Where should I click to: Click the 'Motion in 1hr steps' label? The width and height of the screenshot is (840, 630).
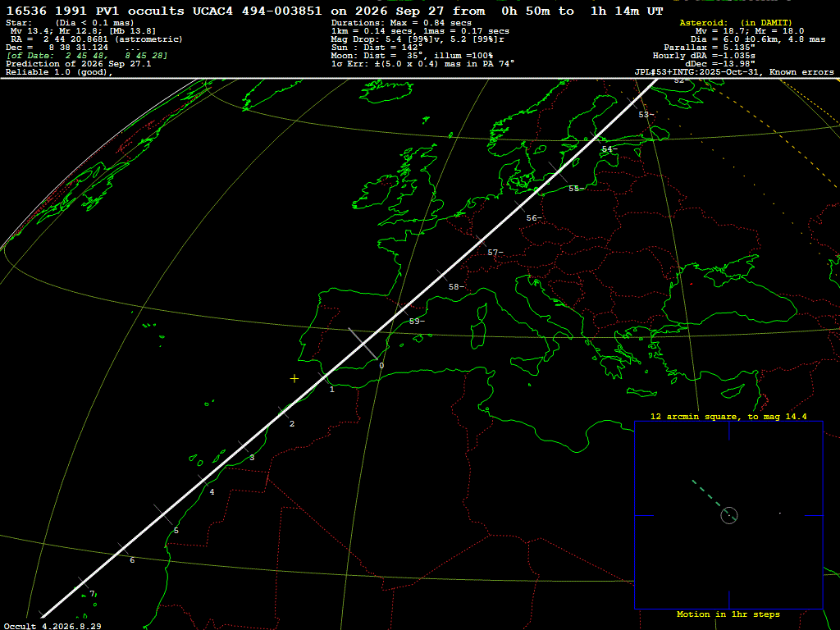point(728,614)
